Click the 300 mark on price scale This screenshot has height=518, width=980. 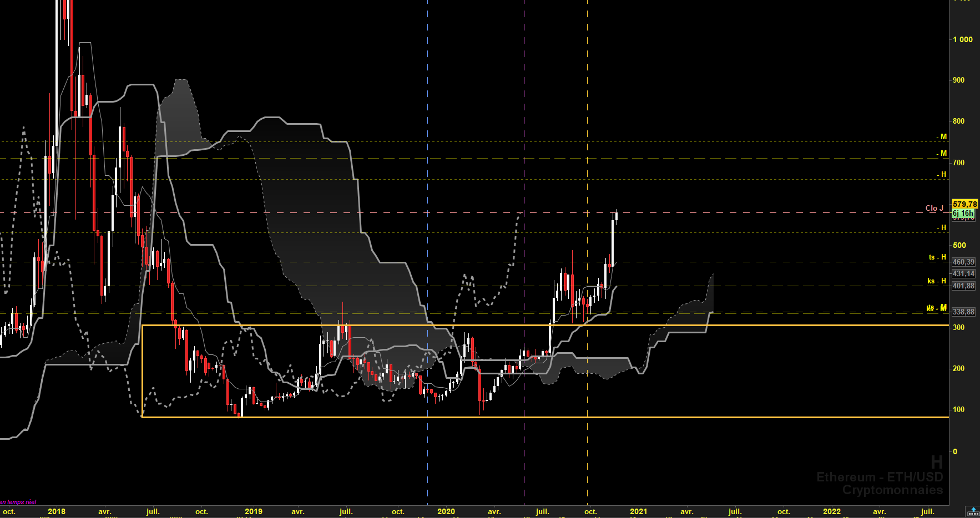tap(958, 327)
